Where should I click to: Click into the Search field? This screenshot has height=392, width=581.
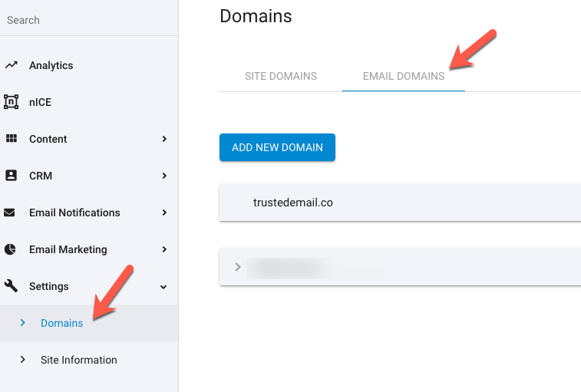(89, 20)
